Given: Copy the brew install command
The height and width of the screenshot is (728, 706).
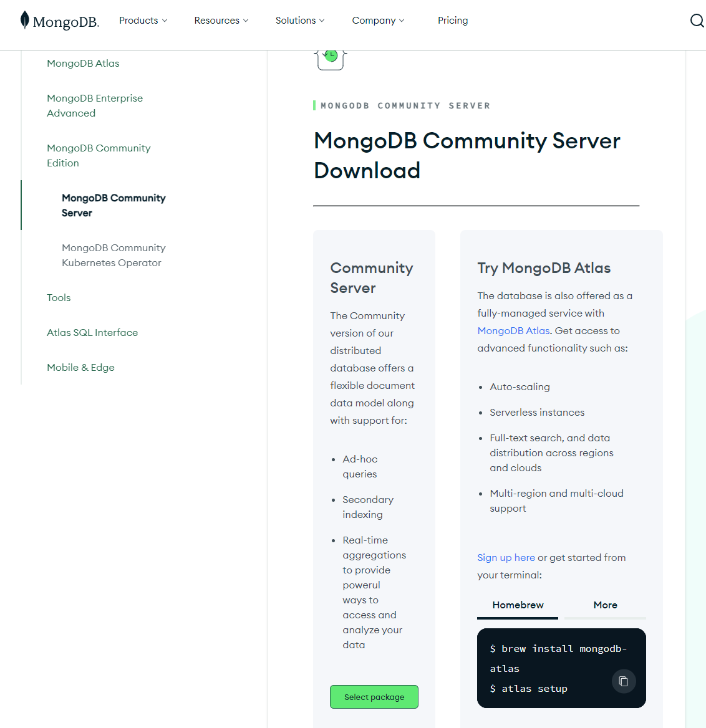Looking at the screenshot, I should (x=623, y=681).
